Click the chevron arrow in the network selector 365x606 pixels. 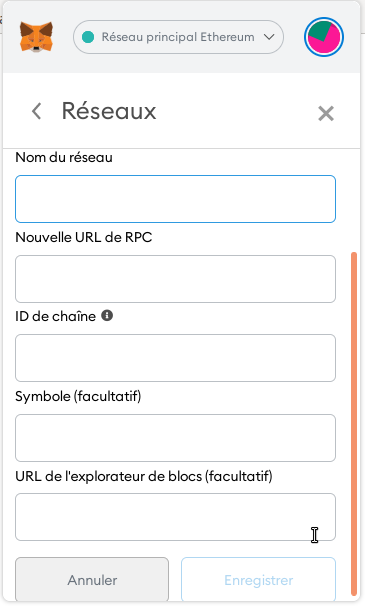(269, 37)
